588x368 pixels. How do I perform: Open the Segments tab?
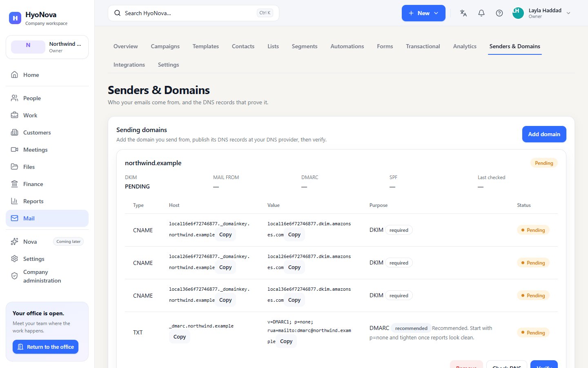(x=305, y=46)
